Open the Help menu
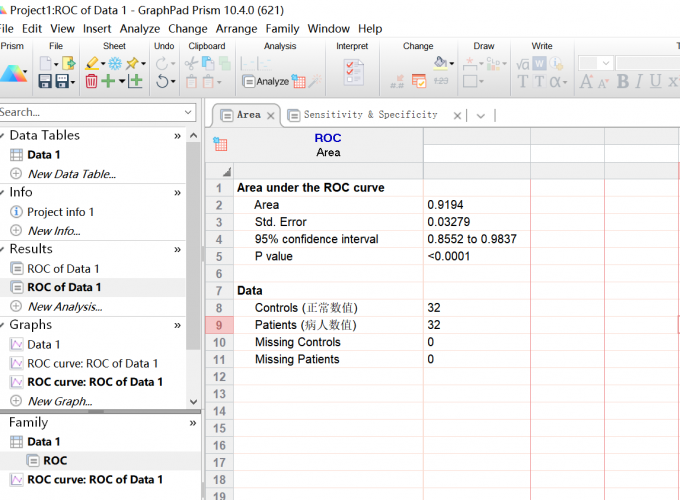This screenshot has width=680, height=500. (370, 29)
